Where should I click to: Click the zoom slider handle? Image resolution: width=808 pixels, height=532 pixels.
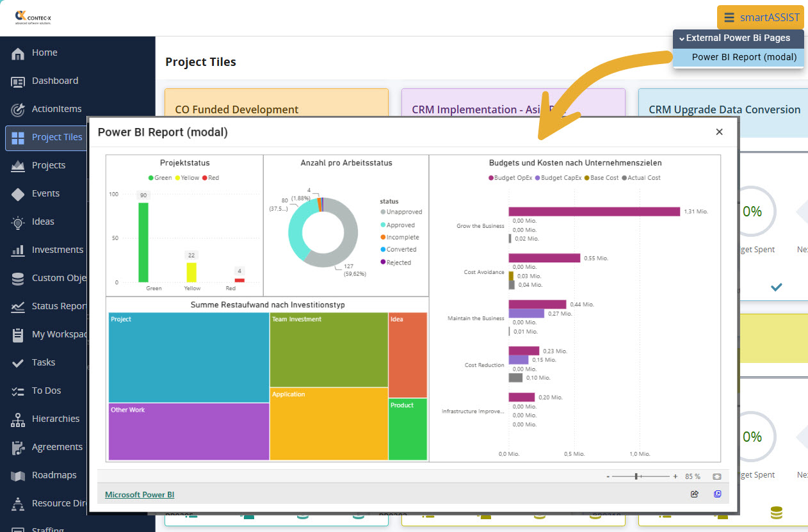(636, 476)
